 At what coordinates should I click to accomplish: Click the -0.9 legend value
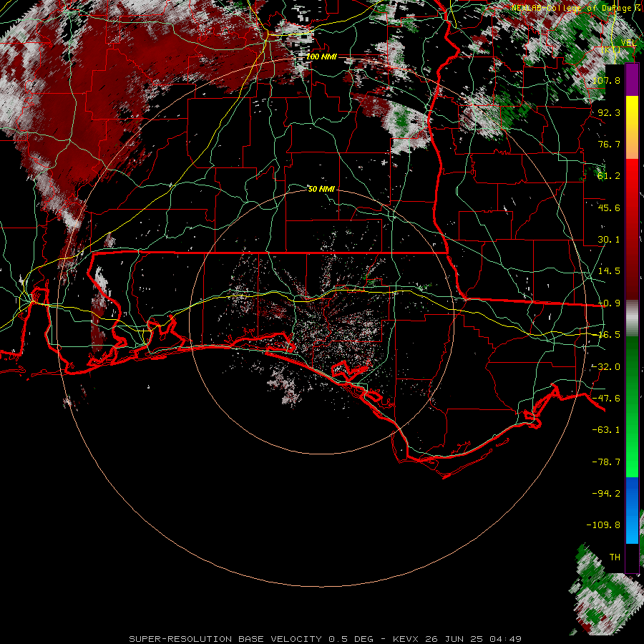(609, 303)
